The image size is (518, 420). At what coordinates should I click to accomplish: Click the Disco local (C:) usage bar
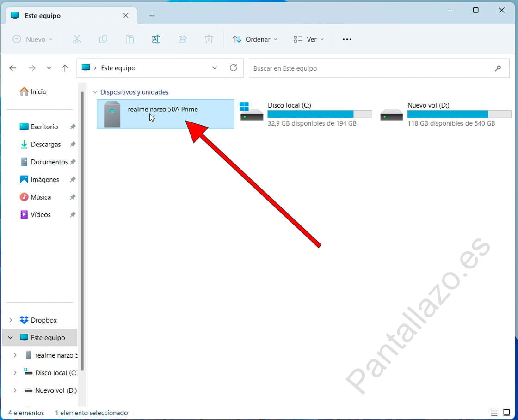[320, 114]
